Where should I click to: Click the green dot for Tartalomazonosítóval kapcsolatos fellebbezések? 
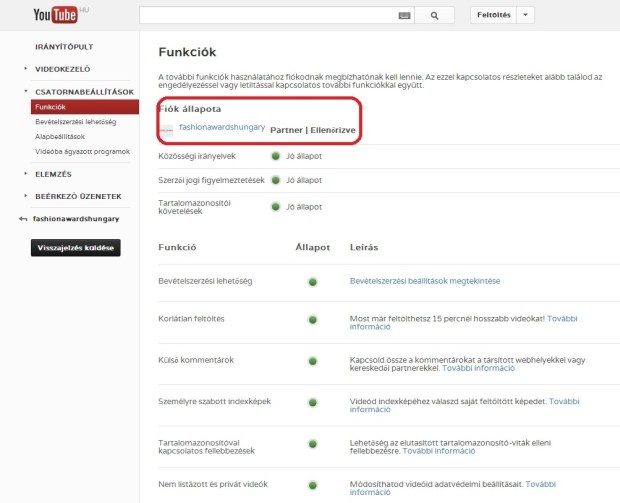[x=312, y=444]
